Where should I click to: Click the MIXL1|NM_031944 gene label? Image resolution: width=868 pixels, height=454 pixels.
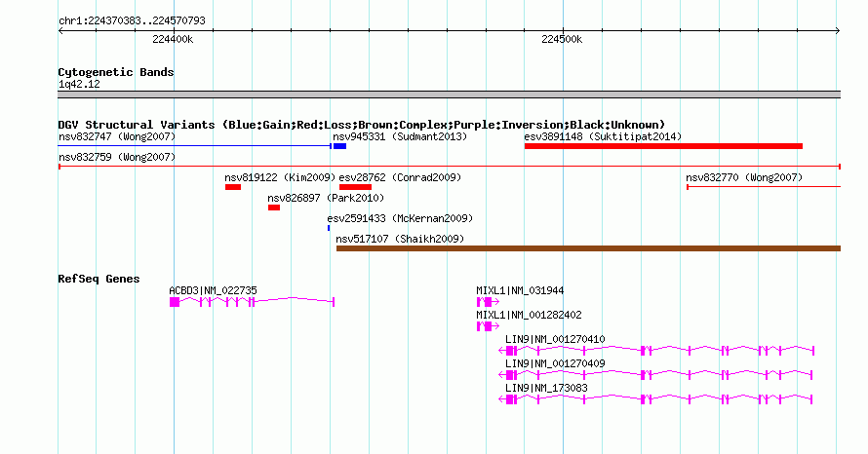[520, 290]
